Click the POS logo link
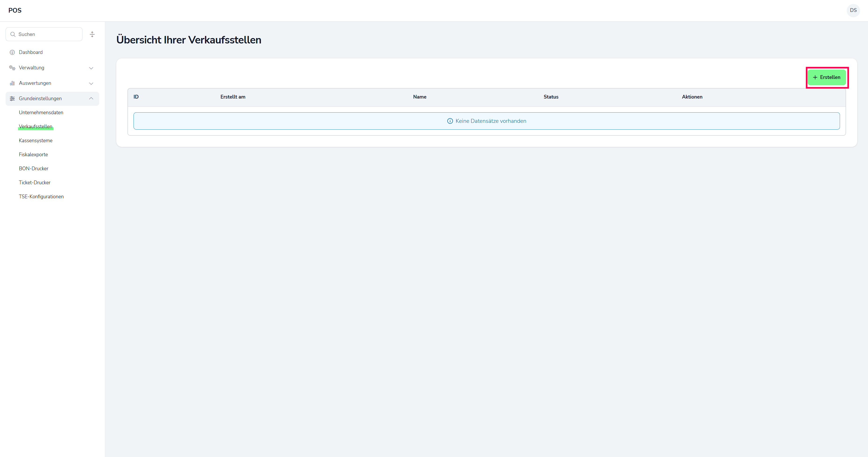The image size is (868, 457). click(15, 11)
